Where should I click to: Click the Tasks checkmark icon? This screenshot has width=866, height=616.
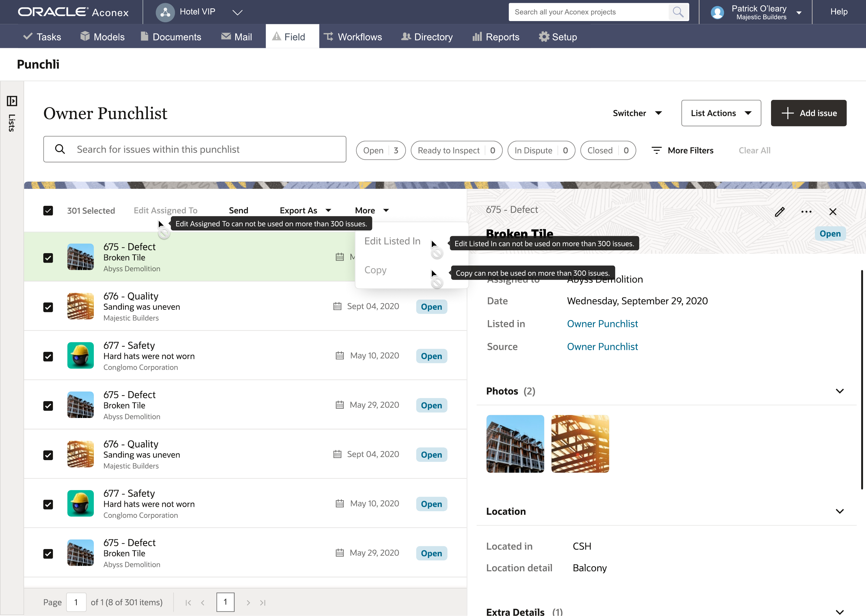click(28, 36)
